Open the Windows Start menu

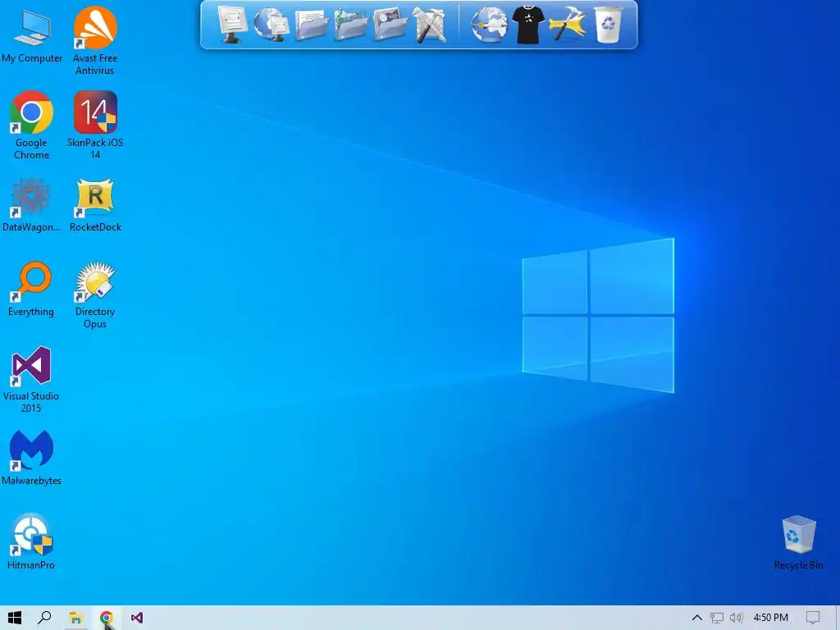15,618
